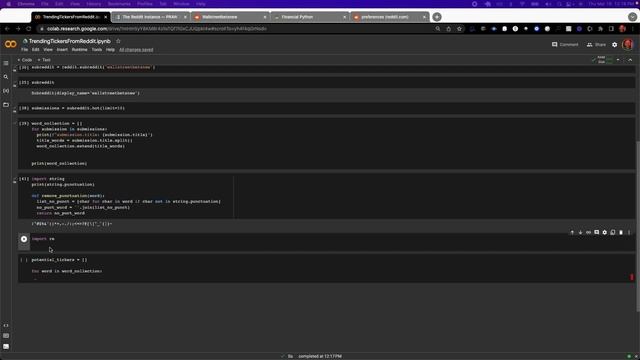
Task: Click the zoom magnifier in address bar
Action: [438, 29]
